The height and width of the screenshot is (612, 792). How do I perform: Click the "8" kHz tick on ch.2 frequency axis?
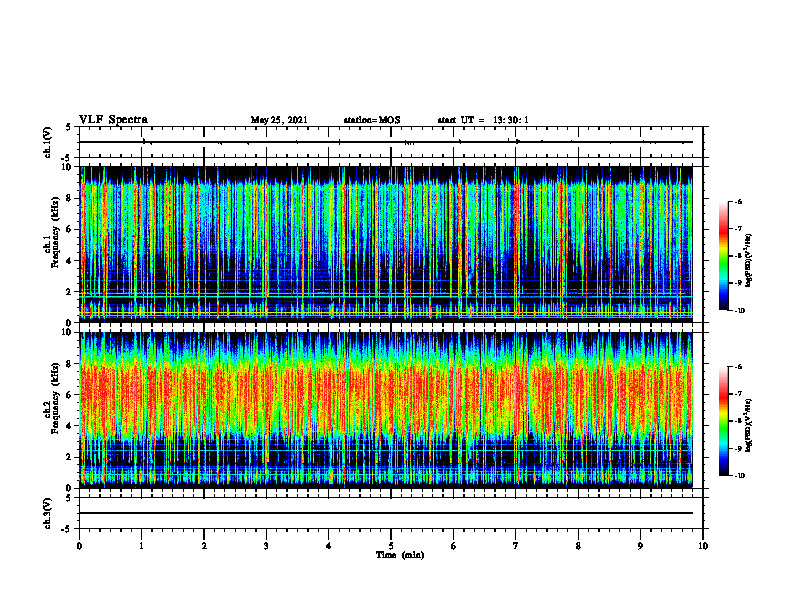[x=70, y=364]
